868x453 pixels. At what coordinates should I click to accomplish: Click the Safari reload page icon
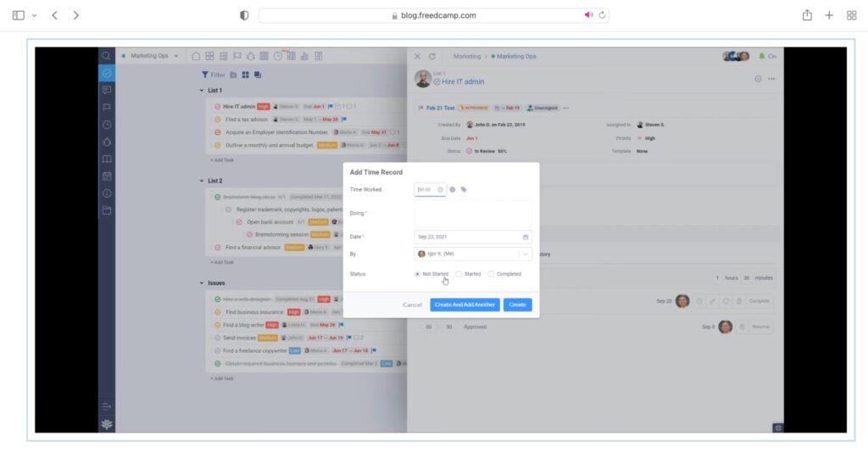click(603, 15)
